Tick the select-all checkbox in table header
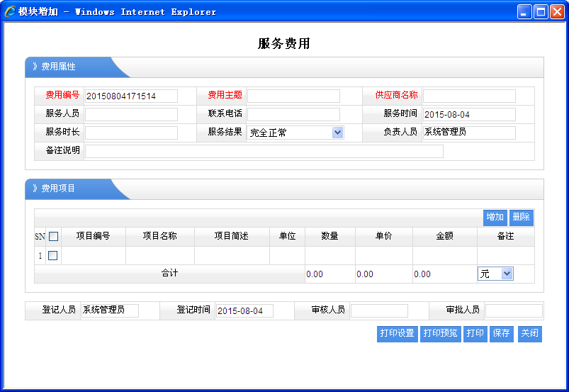This screenshot has height=392, width=569. tap(53, 237)
